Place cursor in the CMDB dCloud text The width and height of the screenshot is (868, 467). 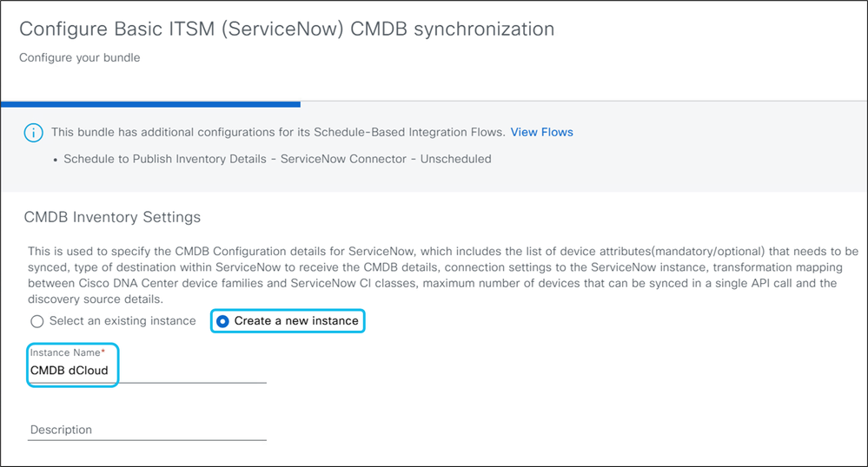point(69,371)
